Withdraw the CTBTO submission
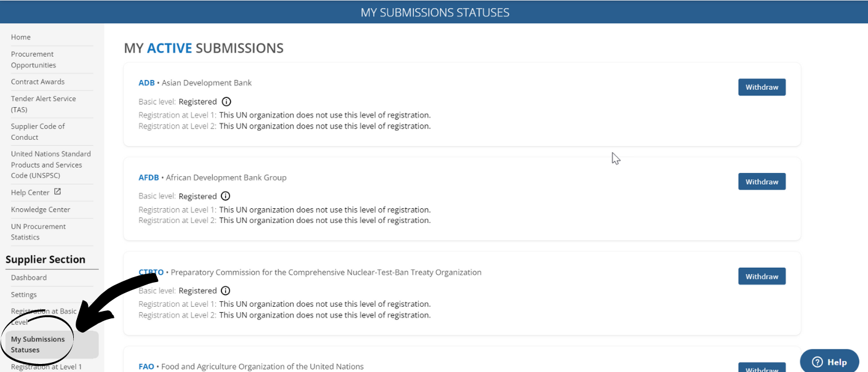This screenshot has height=372, width=868. [762, 277]
